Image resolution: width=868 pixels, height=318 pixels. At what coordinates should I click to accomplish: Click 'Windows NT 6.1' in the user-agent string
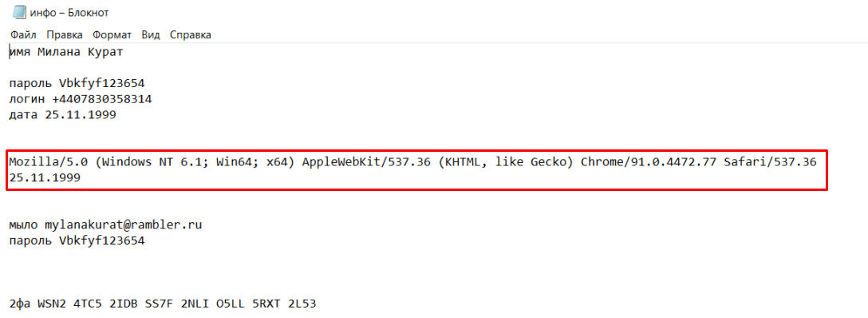coord(159,163)
